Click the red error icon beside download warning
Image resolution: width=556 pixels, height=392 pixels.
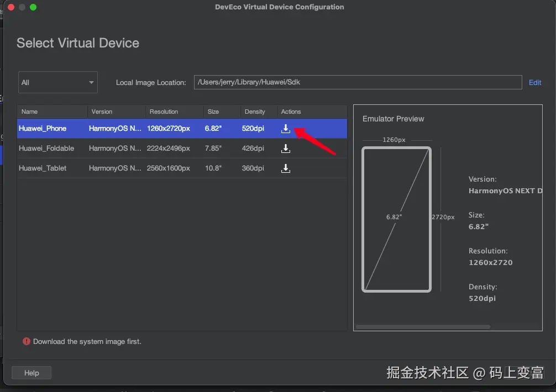(x=26, y=341)
